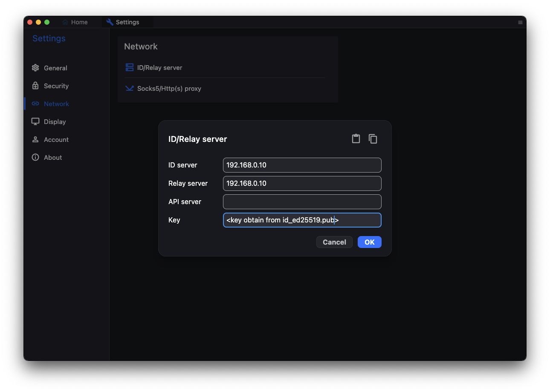Click the ID/Relay server dialog title
Image resolution: width=550 pixels, height=392 pixels.
(198, 139)
